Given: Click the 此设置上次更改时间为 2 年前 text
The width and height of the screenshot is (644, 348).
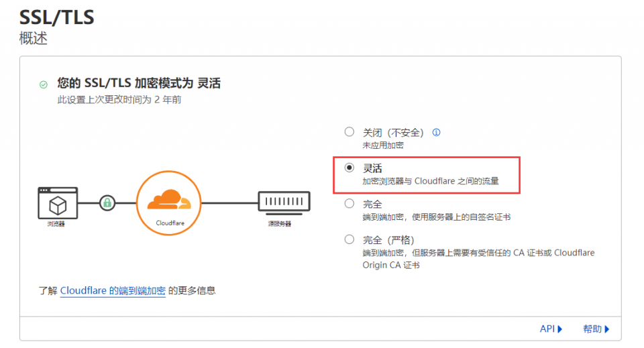Looking at the screenshot, I should [119, 100].
